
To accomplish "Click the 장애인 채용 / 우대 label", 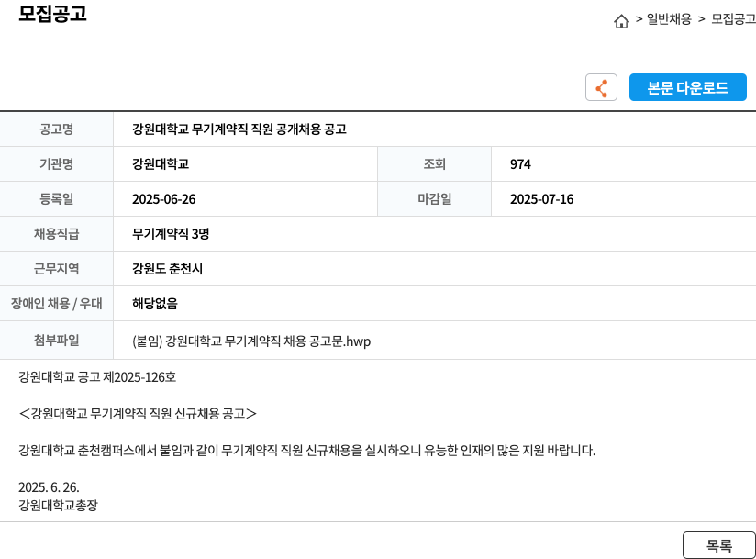I will coord(56,304).
